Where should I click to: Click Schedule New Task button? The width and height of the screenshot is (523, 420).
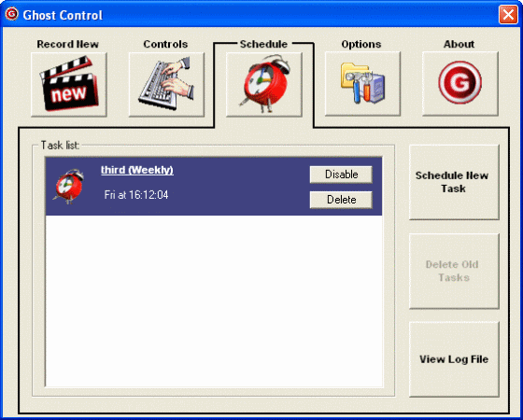(x=454, y=182)
